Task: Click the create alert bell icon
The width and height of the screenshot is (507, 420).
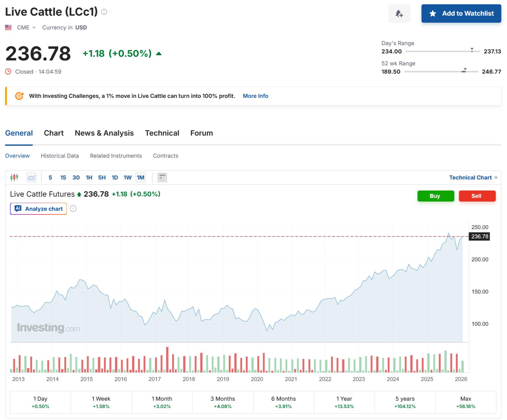Action: pyautogui.click(x=399, y=13)
